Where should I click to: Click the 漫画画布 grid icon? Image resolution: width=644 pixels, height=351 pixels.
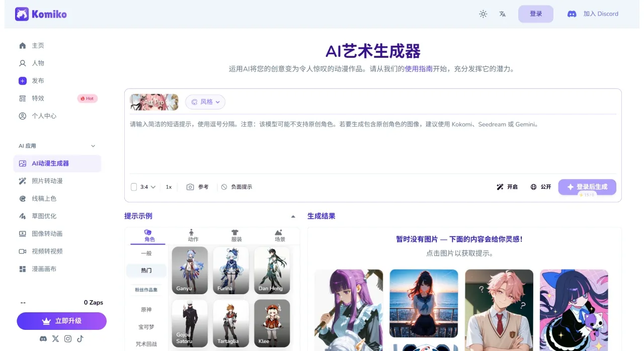[x=22, y=269]
